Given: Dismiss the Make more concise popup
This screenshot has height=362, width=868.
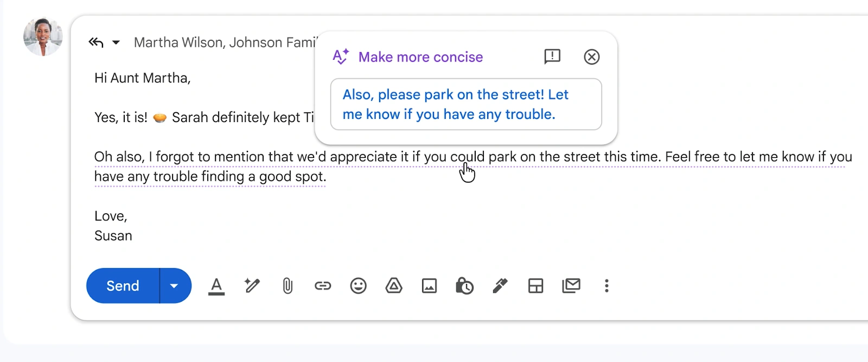Looking at the screenshot, I should coord(591,57).
